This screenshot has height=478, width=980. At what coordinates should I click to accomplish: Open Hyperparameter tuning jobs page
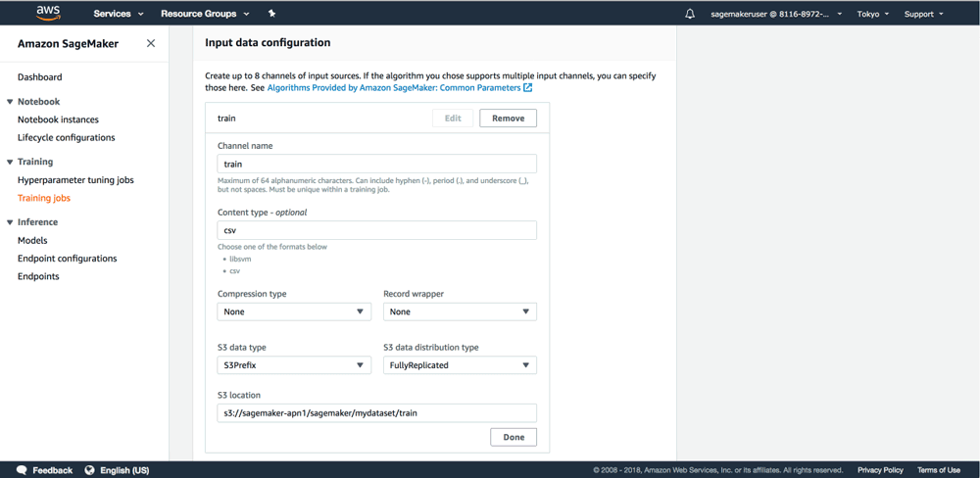pyautogui.click(x=75, y=180)
